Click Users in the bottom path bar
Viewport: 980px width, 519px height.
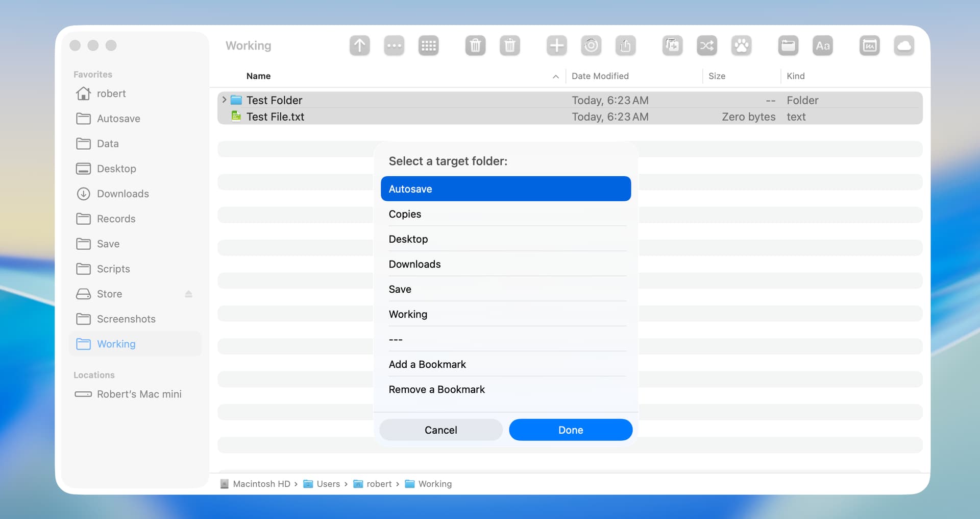pos(328,484)
